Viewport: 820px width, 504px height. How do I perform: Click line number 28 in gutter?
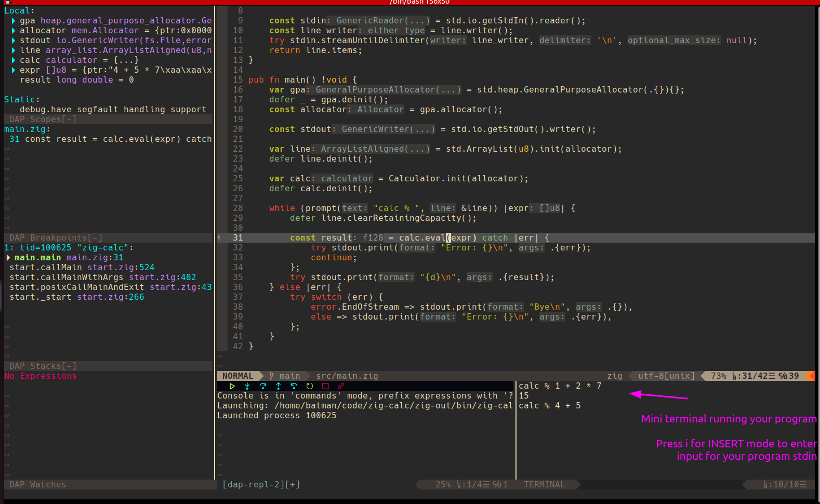coord(237,208)
